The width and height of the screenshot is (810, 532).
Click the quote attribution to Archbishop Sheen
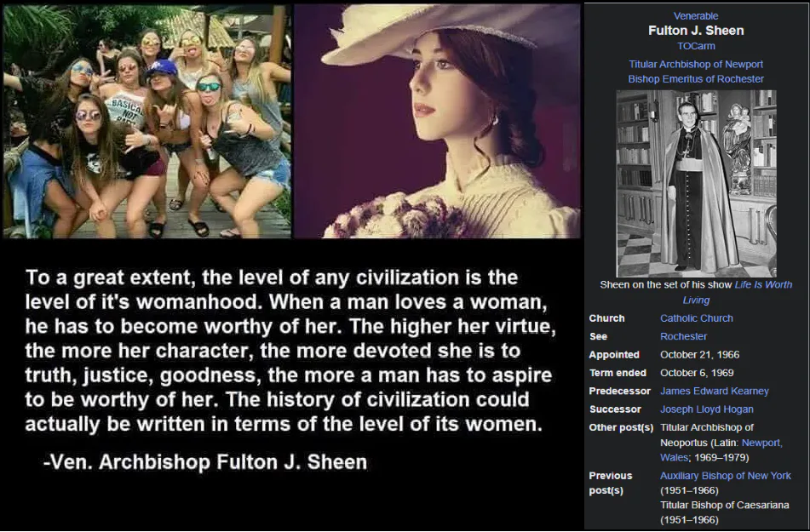(205, 461)
